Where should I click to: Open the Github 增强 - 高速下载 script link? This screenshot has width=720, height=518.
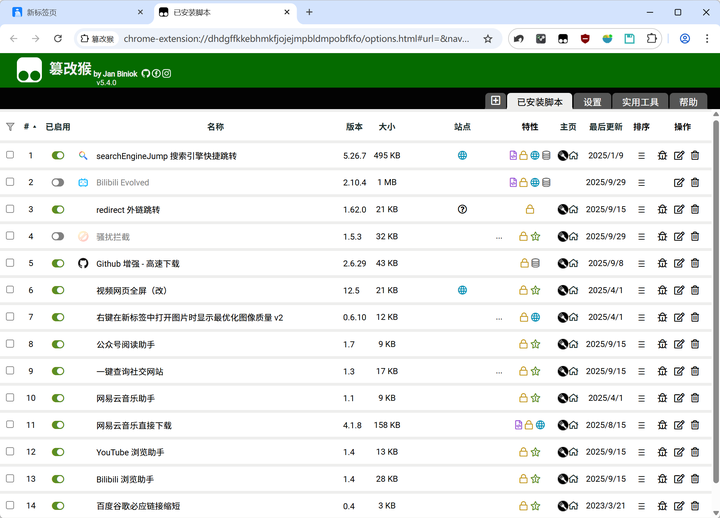coord(138,264)
